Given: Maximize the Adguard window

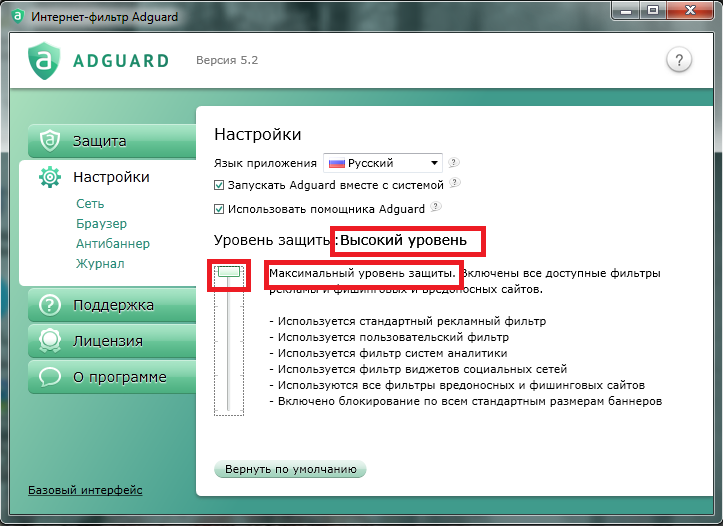Looking at the screenshot, I should click(652, 11).
